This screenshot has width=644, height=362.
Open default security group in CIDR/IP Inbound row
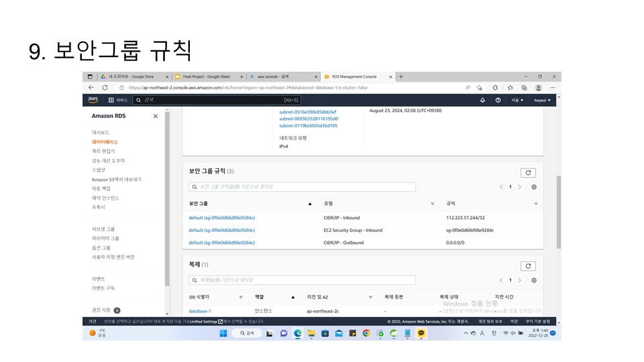(222, 218)
